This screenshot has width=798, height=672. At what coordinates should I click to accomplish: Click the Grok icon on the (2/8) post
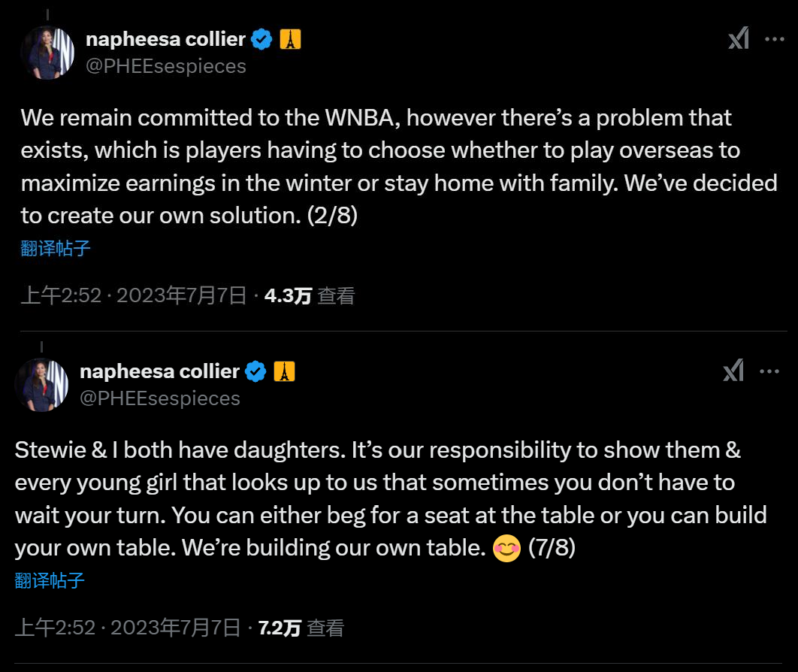pyautogui.click(x=738, y=39)
